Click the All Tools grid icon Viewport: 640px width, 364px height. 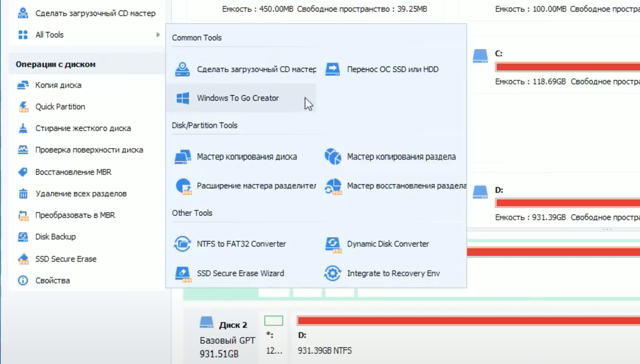pos(23,35)
